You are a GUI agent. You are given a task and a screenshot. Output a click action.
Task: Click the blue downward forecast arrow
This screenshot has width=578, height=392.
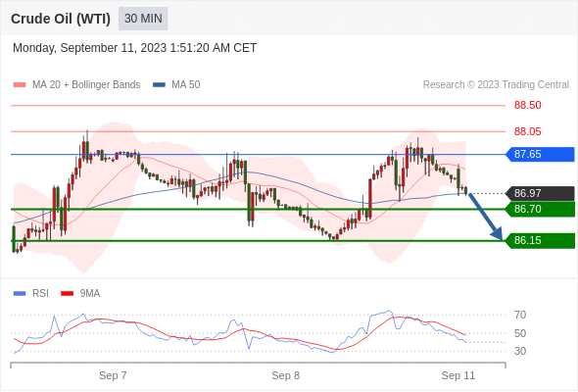pos(486,217)
